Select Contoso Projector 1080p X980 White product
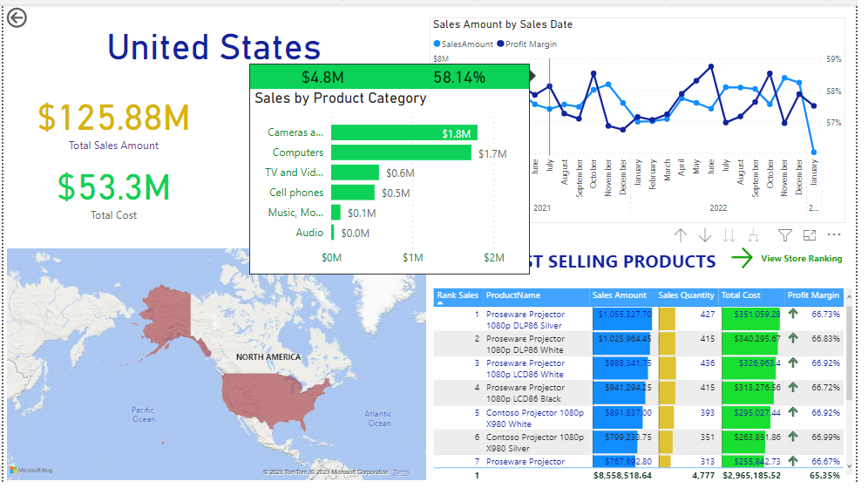Viewport: 868px width, 488px height. click(x=535, y=417)
